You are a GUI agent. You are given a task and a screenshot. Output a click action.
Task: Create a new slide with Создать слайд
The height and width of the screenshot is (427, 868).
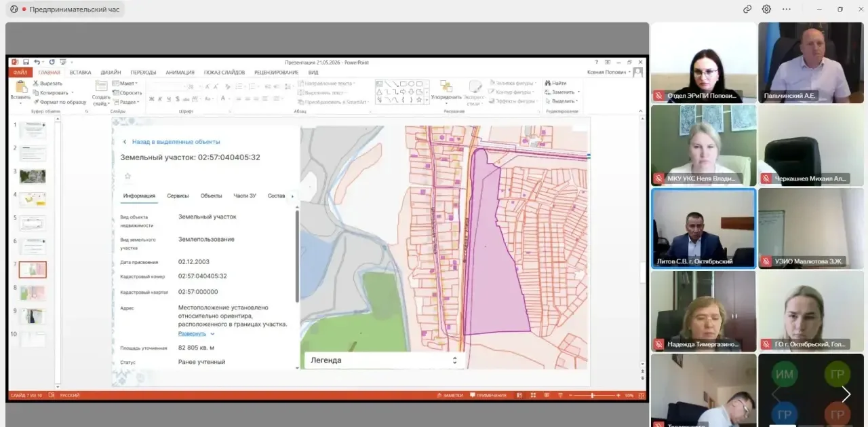click(x=101, y=86)
